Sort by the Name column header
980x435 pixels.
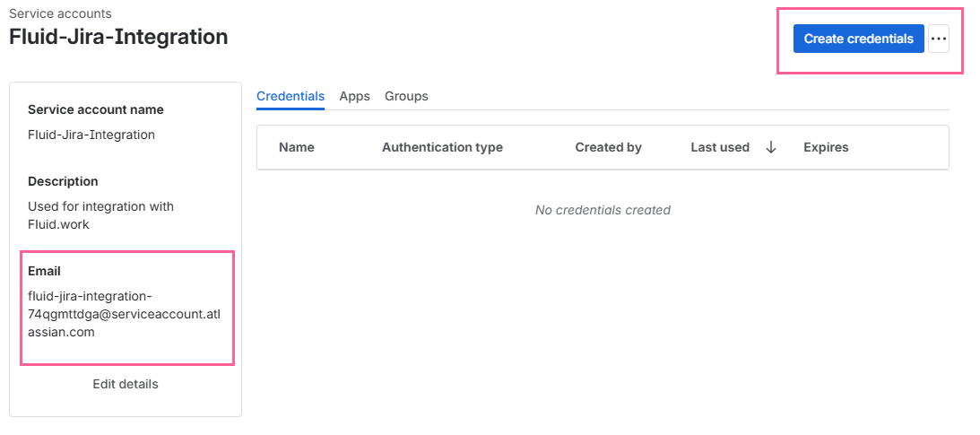pyautogui.click(x=297, y=147)
